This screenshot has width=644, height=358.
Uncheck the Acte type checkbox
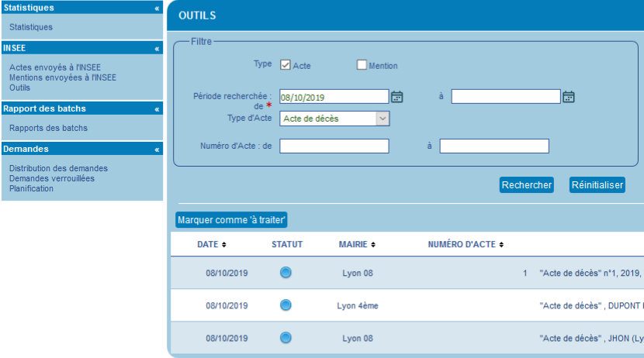pyautogui.click(x=286, y=65)
